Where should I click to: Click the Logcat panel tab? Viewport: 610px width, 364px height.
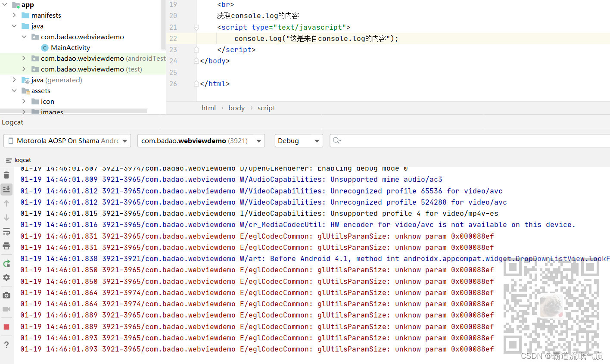tap(12, 122)
